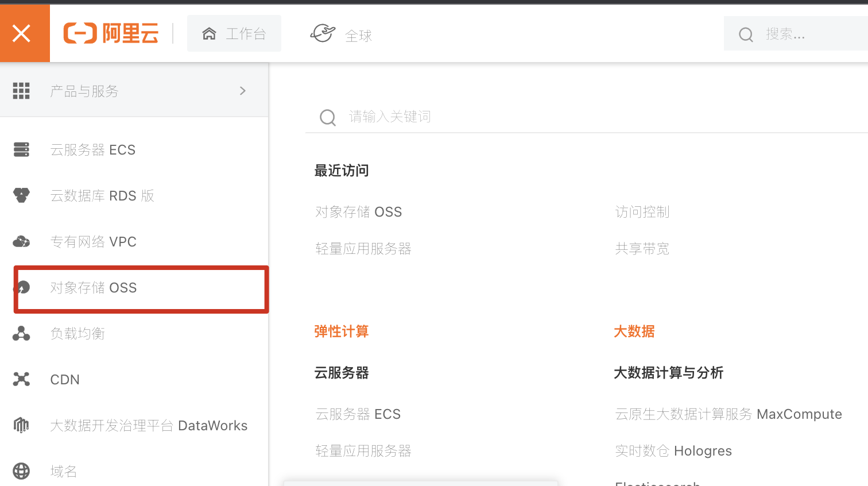Open 实时数仓 Hologres link
The image size is (868, 486).
[673, 451]
